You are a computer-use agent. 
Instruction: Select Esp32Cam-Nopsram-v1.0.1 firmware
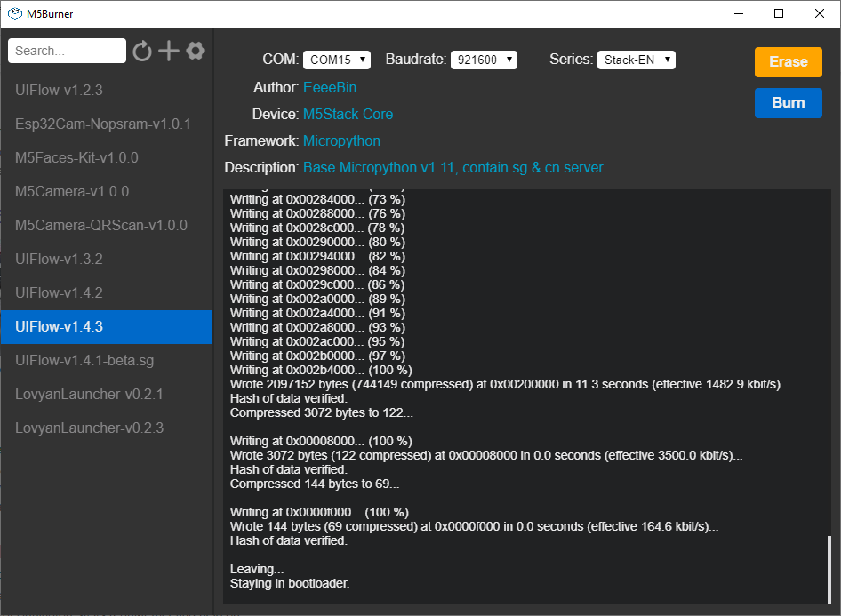[107, 124]
